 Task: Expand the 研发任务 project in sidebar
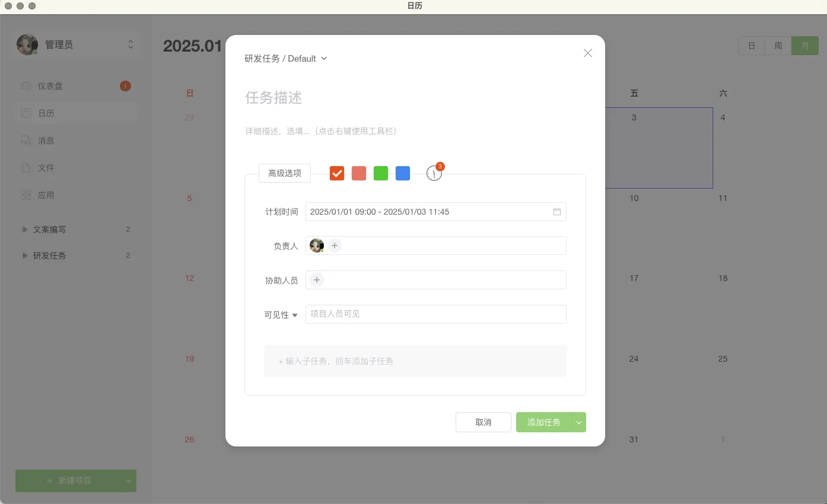pyautogui.click(x=24, y=256)
